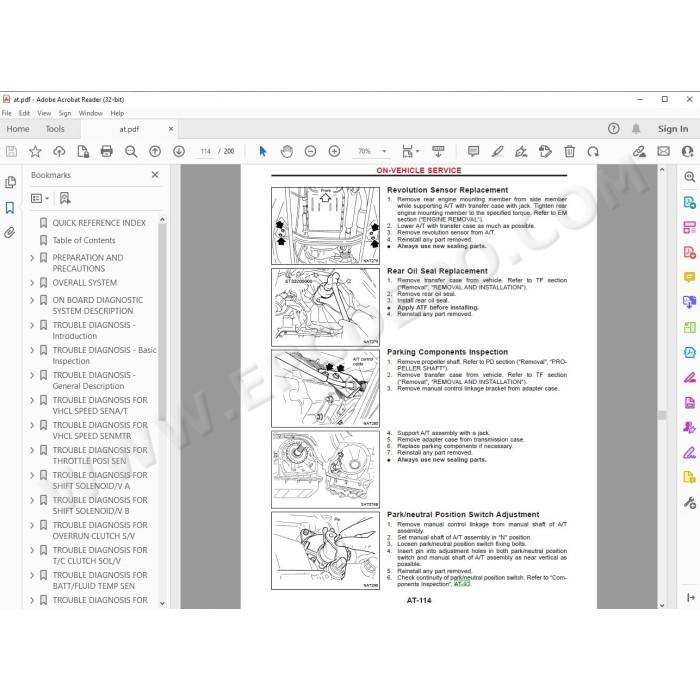This screenshot has width=700, height=700.
Task: Open Page Thumbnails panel icon
Action: (x=10, y=183)
